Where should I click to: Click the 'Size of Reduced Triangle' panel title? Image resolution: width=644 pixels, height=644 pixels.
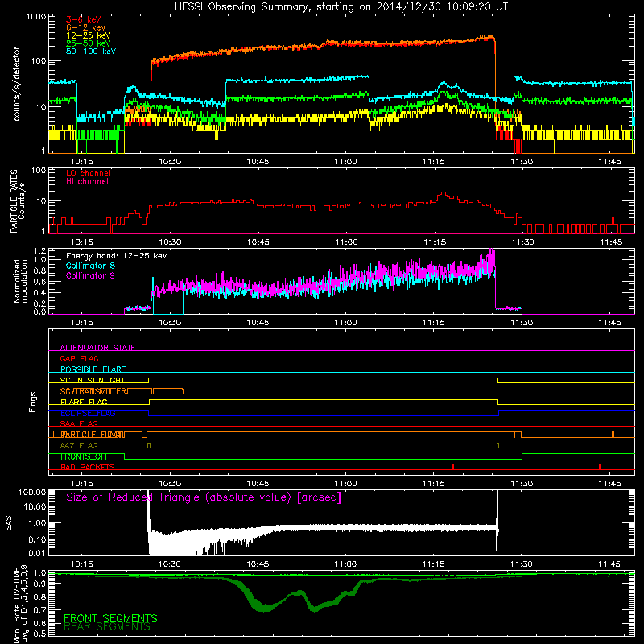[x=204, y=497]
